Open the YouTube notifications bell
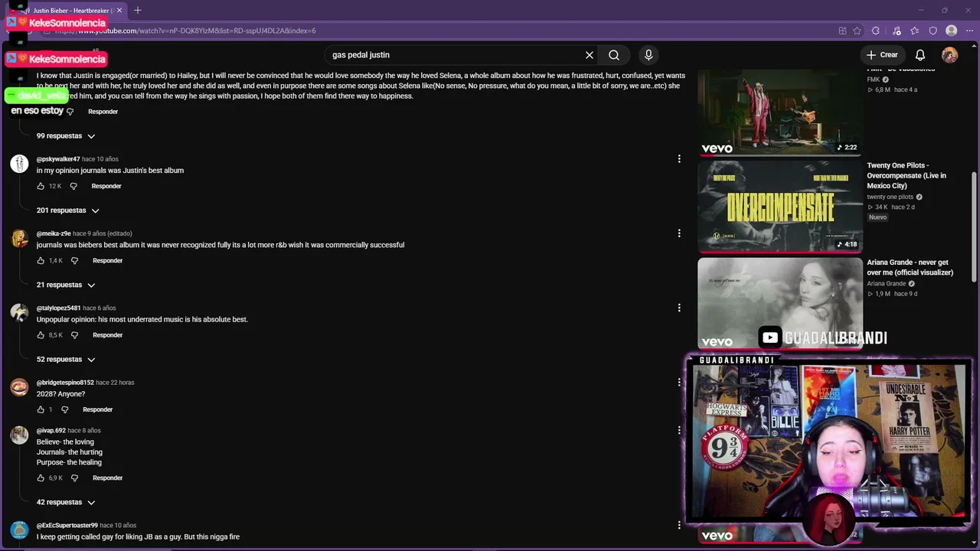The width and height of the screenshot is (980, 551). [x=920, y=55]
